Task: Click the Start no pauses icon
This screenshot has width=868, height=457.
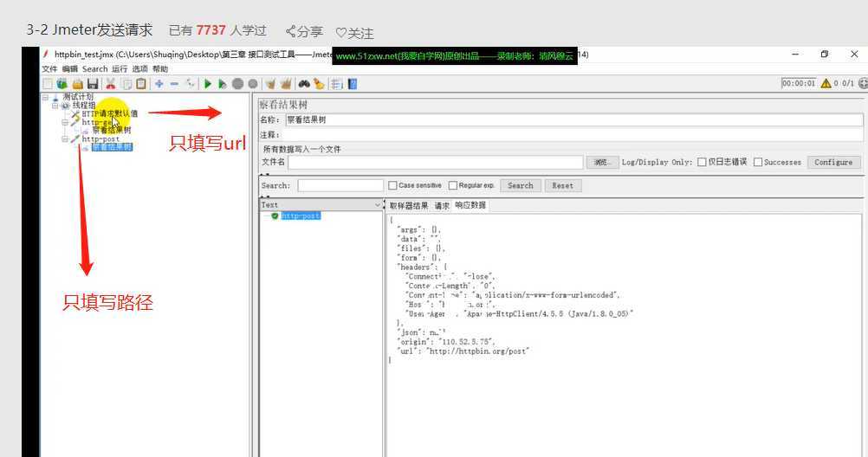Action: [222, 84]
